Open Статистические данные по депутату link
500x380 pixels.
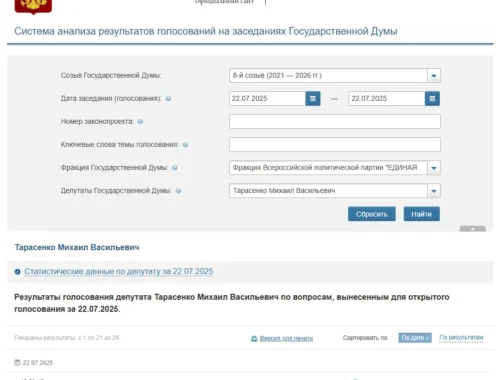point(119,272)
